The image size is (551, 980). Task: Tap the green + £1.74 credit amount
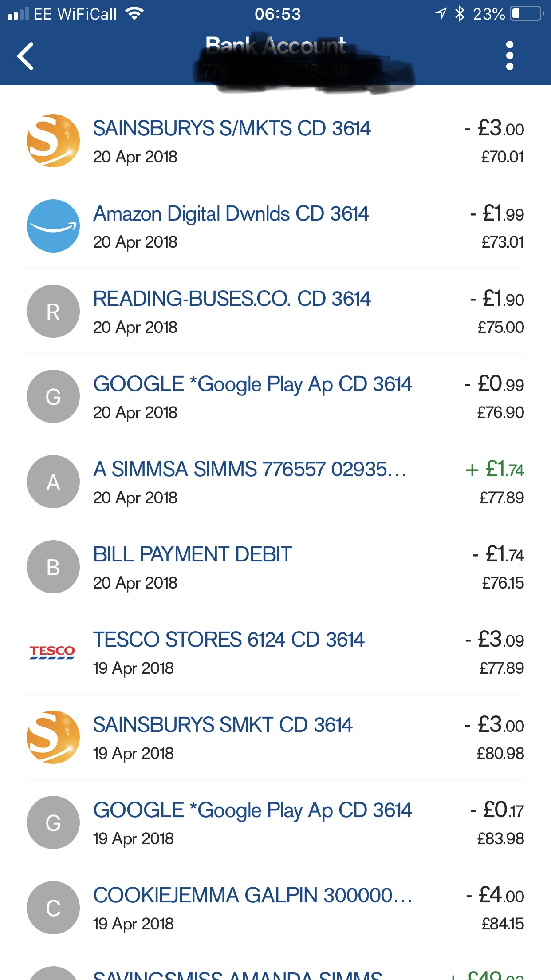pyautogui.click(x=495, y=470)
